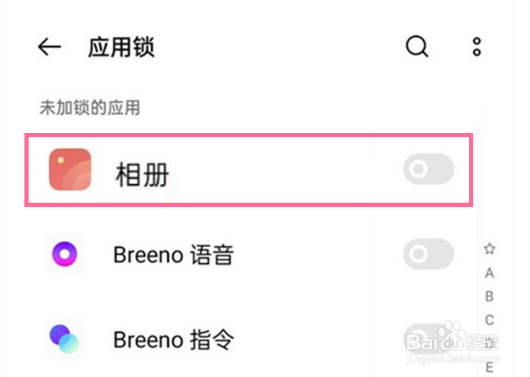
Task: Tap the 未加锁的应用 section header
Action: (x=90, y=108)
